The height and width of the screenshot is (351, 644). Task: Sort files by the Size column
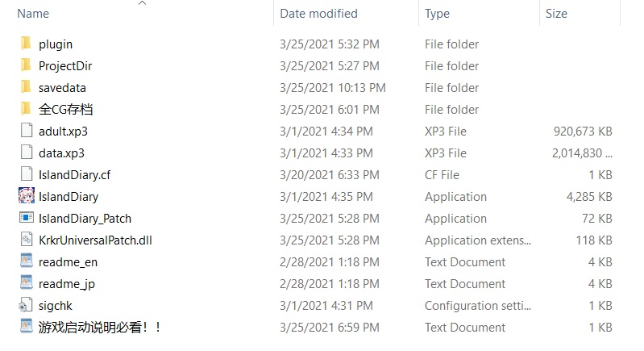556,14
